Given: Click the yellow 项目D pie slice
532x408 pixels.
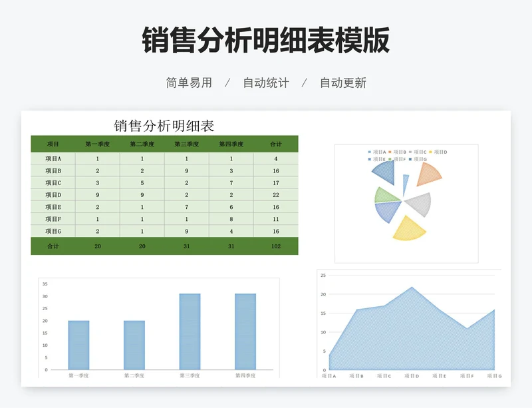Looking at the screenshot, I should [x=410, y=231].
